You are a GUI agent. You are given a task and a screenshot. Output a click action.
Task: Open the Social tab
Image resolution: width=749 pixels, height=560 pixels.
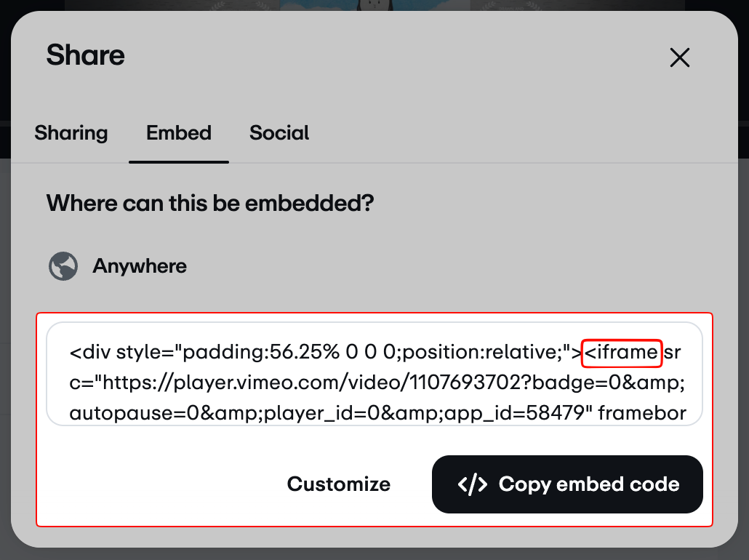point(279,133)
